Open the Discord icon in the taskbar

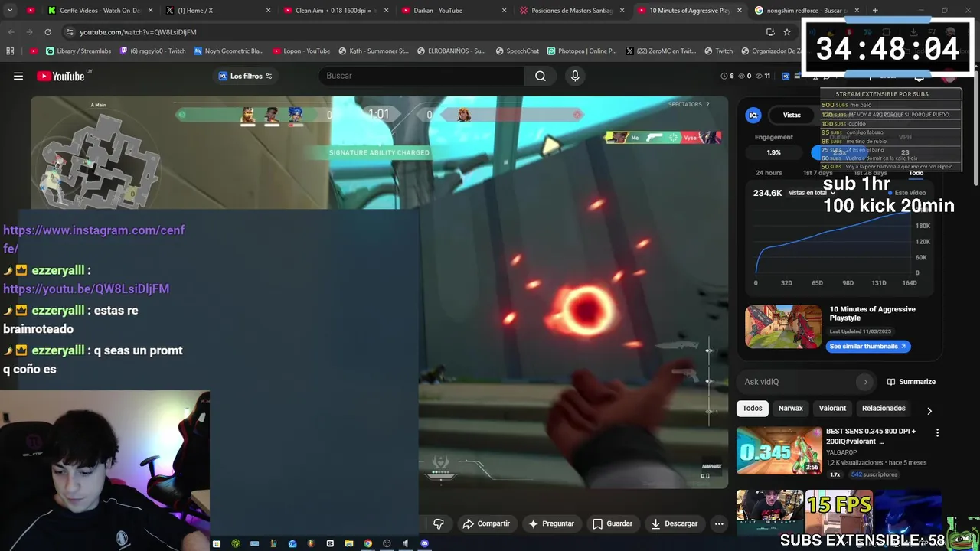coord(424,543)
